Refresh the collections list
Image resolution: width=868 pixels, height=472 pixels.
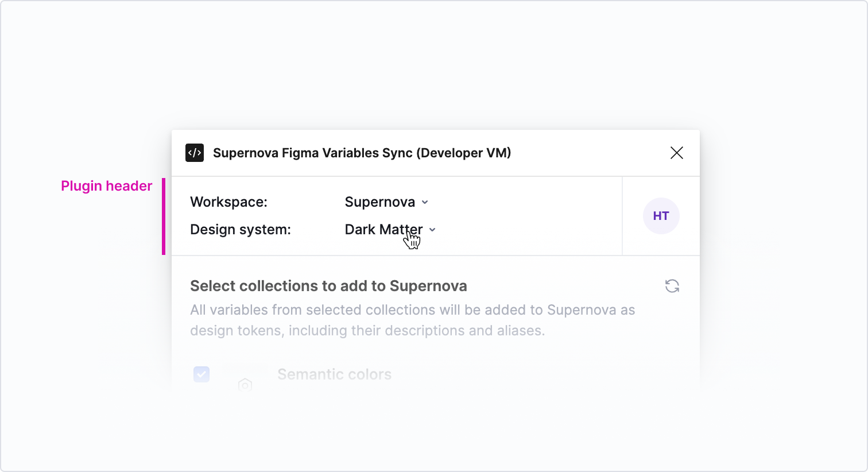pos(672,286)
